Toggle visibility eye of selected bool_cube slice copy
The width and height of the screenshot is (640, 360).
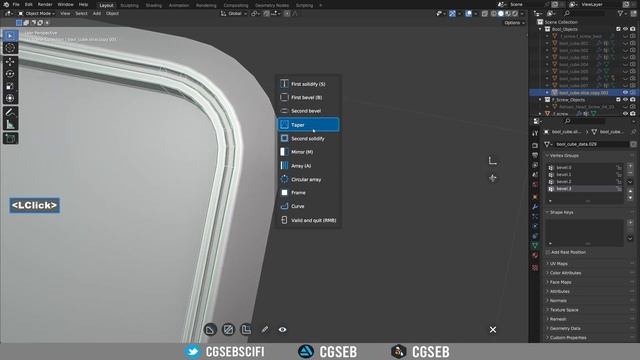tap(625, 93)
